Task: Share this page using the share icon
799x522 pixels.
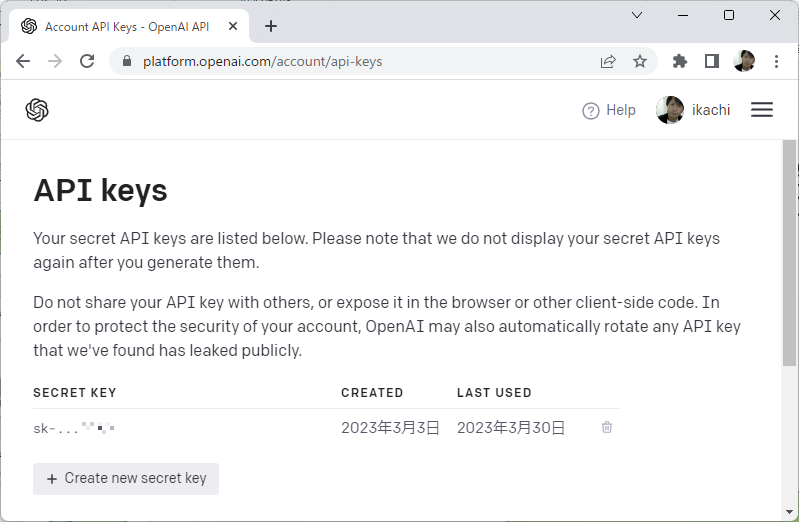Action: (608, 61)
